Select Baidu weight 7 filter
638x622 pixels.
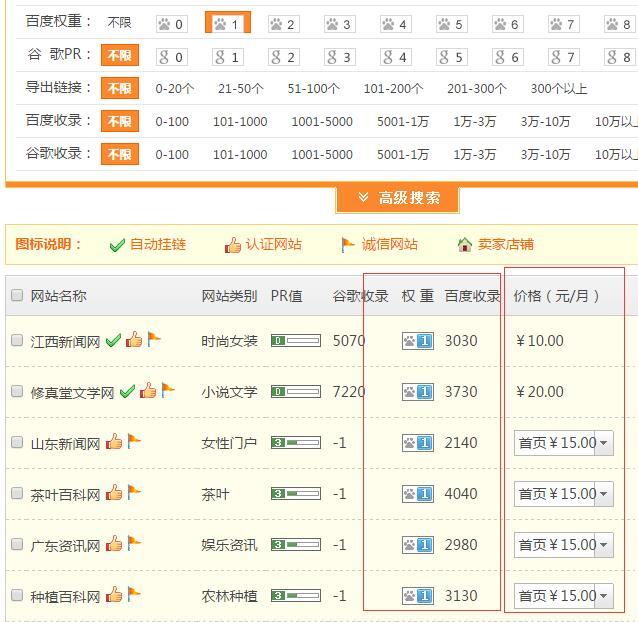[564, 24]
